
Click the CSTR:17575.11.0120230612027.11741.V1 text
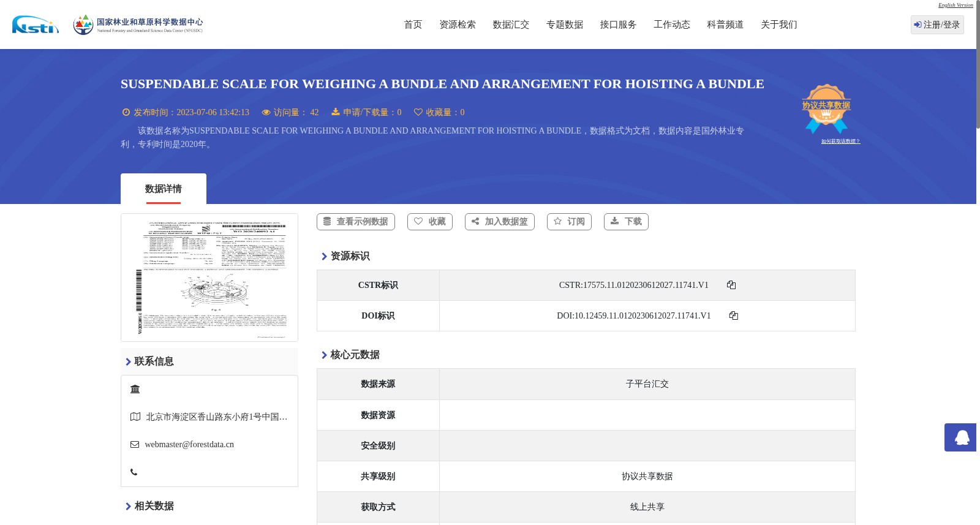(633, 285)
